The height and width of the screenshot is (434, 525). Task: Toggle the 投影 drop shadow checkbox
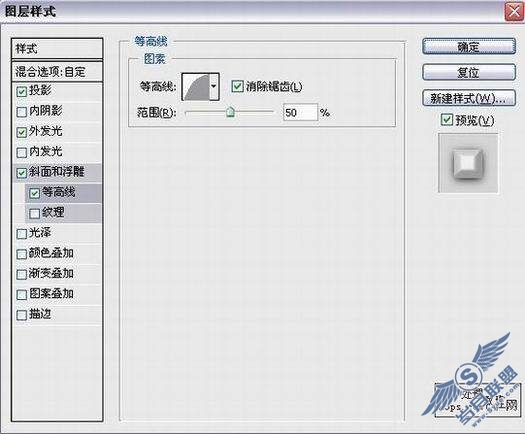click(21, 92)
